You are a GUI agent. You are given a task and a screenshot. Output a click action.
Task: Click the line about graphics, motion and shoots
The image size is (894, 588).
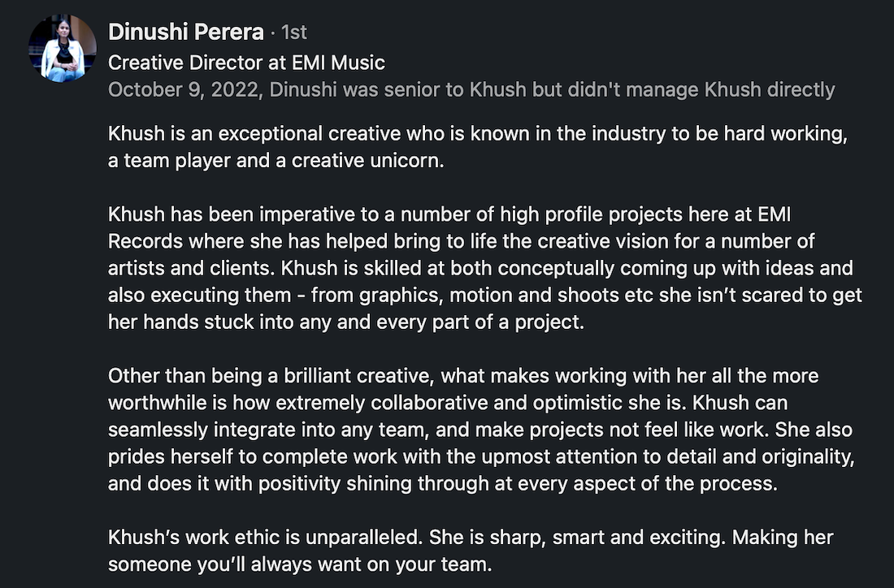[x=485, y=295]
